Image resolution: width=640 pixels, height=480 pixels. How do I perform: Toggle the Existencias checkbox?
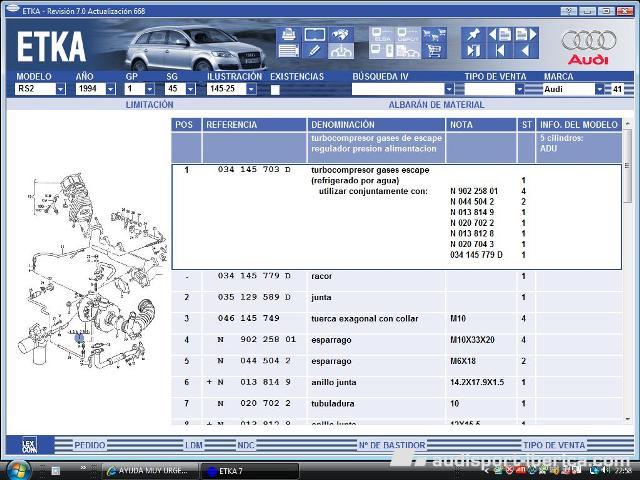[x=275, y=90]
